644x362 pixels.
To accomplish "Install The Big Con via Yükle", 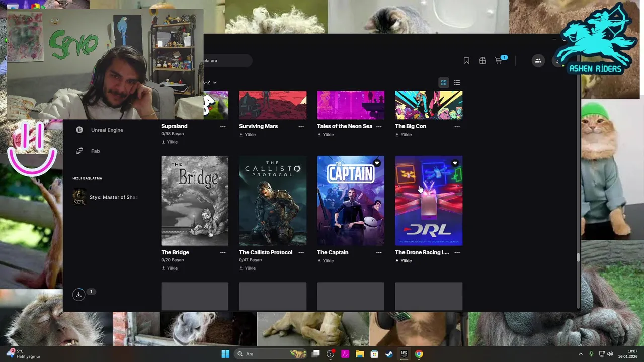I will click(x=404, y=135).
